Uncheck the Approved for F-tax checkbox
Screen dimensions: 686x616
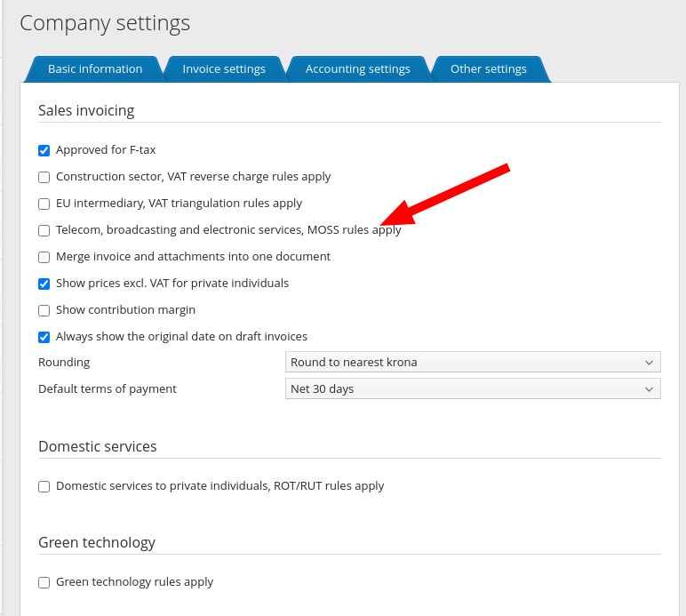[44, 150]
